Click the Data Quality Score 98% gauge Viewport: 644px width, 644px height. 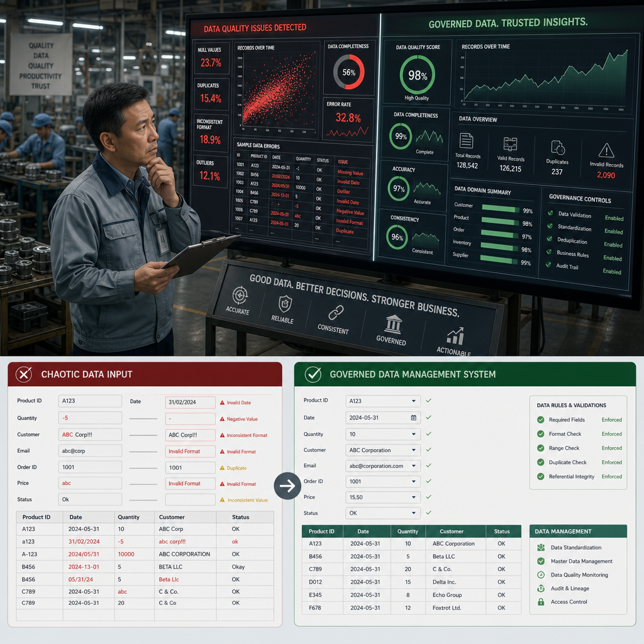point(418,75)
